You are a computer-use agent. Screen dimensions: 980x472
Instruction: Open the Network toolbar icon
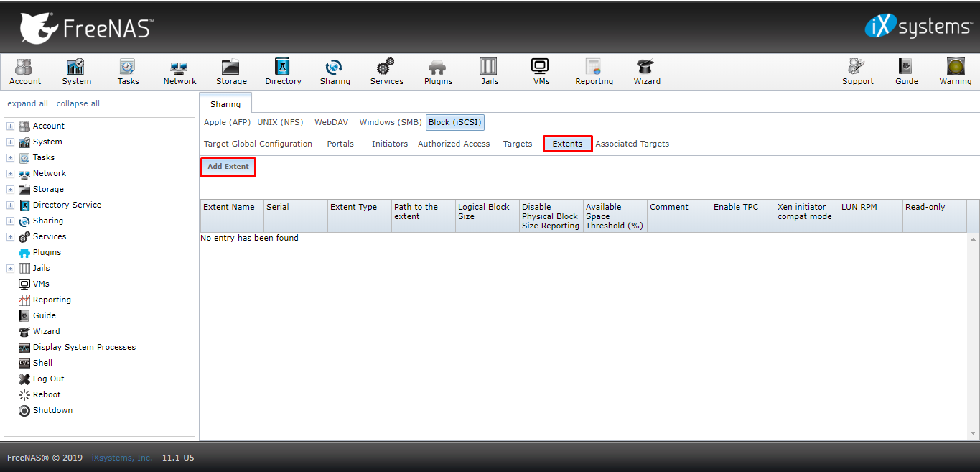179,72
